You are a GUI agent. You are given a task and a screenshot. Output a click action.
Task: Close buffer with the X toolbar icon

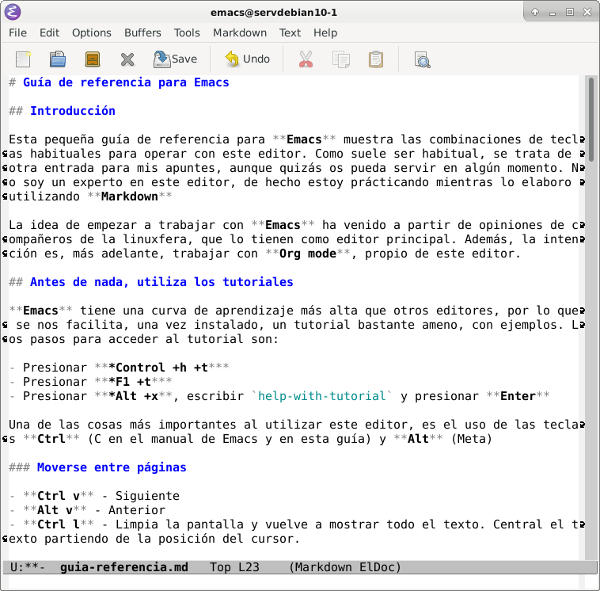(127, 59)
